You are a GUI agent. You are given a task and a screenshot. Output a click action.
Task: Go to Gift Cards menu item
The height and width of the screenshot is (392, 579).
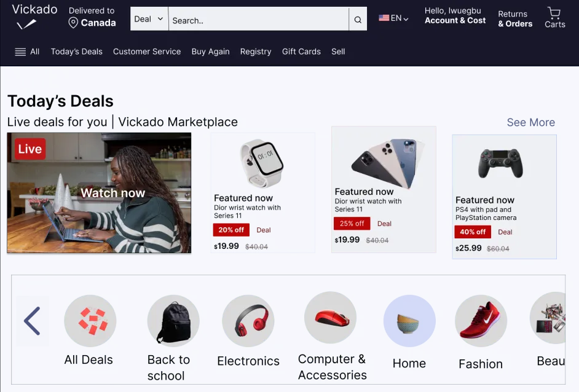301,52
